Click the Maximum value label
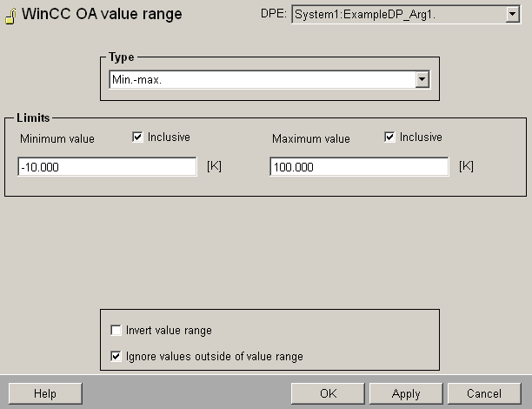 coord(310,138)
